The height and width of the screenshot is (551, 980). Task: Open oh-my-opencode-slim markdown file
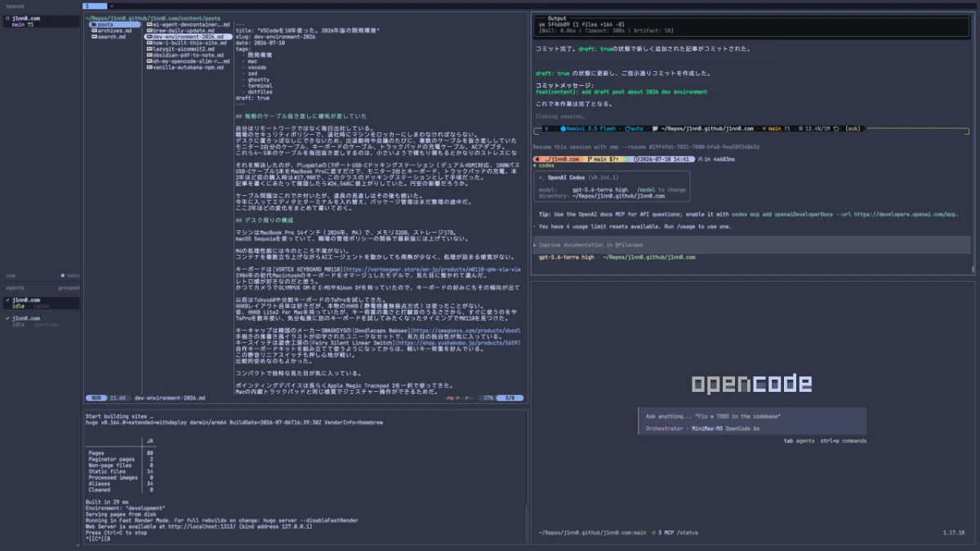coord(188,61)
